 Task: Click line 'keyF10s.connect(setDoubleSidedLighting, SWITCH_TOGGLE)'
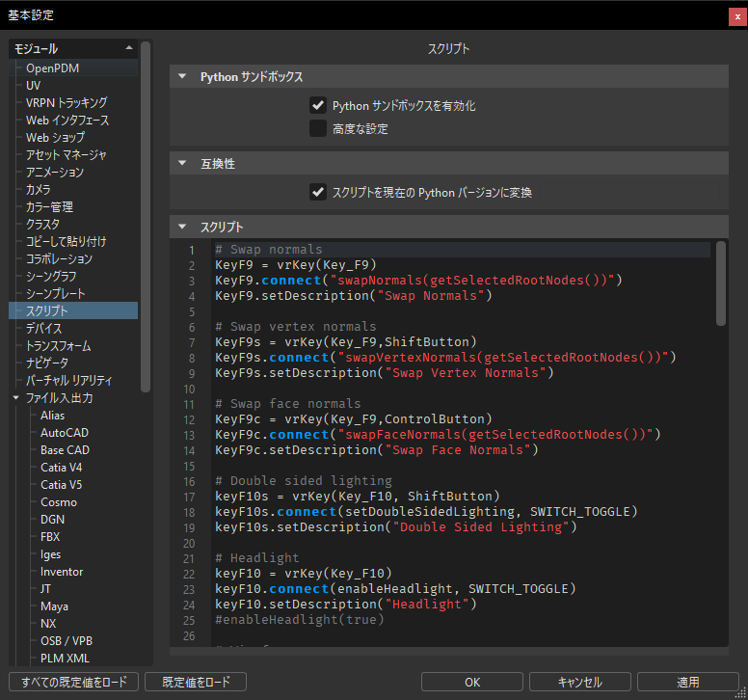[426, 512]
